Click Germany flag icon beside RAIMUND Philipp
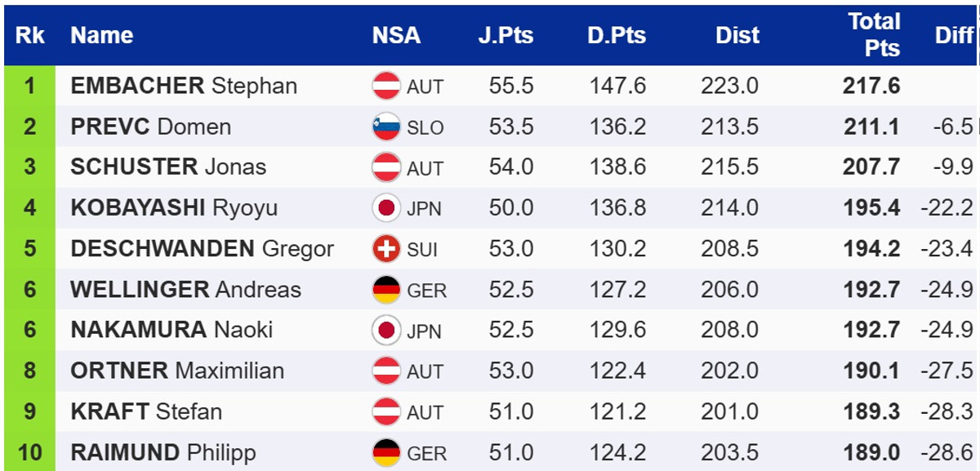 pos(386,451)
